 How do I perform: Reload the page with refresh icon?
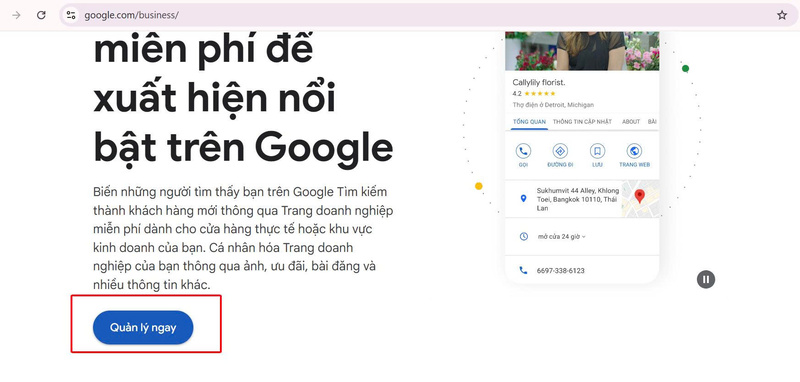click(41, 15)
